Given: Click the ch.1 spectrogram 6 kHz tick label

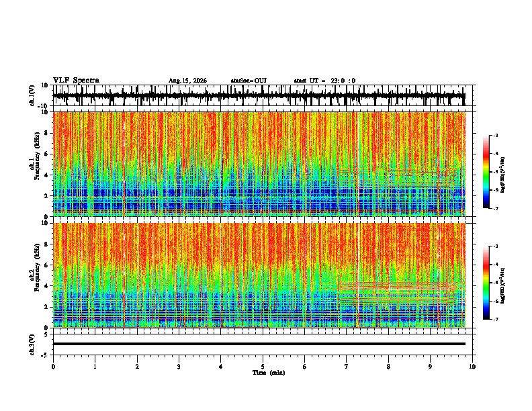Looking at the screenshot, I should click(x=47, y=154).
